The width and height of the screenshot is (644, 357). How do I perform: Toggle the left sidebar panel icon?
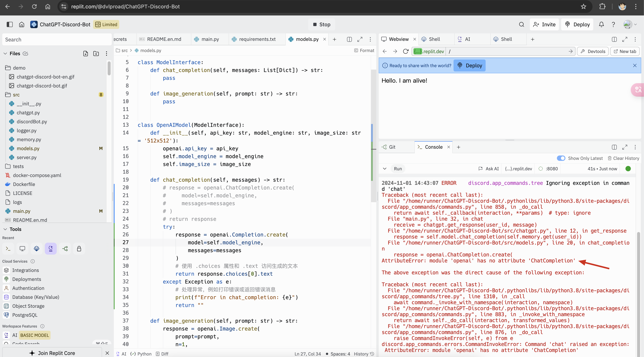pyautogui.click(x=10, y=24)
